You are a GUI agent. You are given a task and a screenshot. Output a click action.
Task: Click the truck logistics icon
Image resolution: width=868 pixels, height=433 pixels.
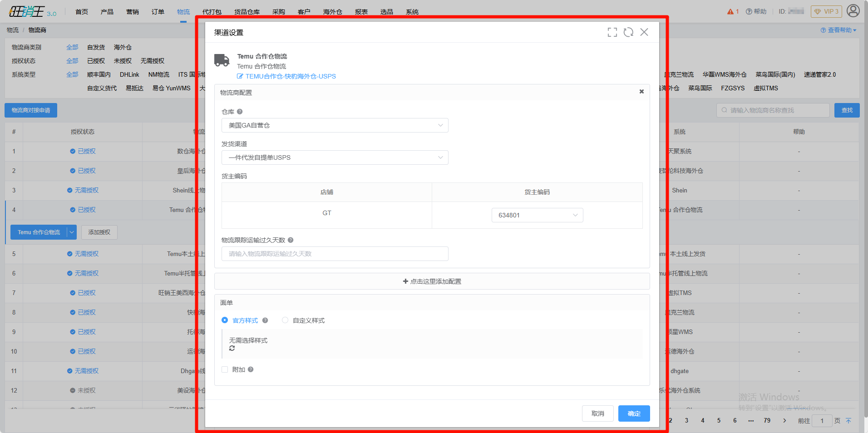click(x=222, y=60)
